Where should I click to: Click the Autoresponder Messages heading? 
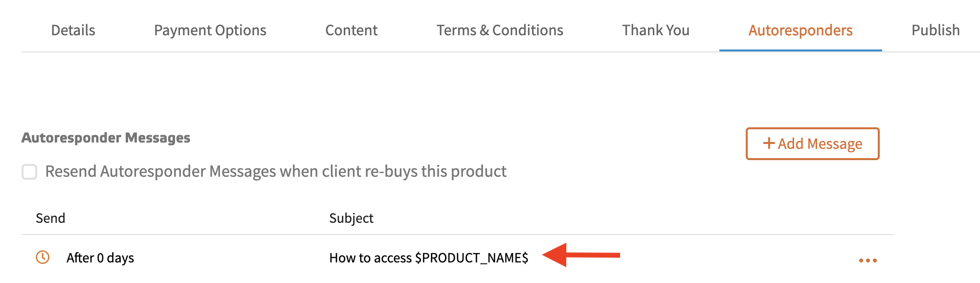point(106,138)
